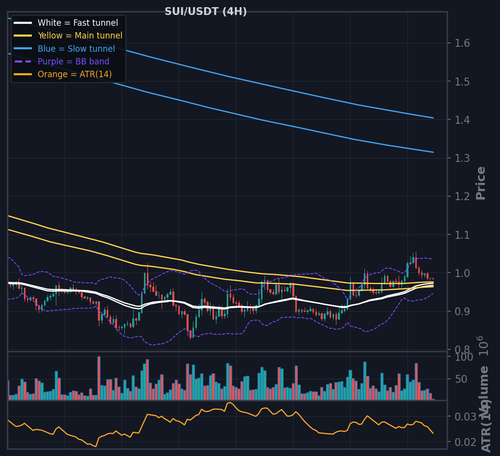The width and height of the screenshot is (500, 456).
Task: Click the 1.0 price axis label
Action: [x=462, y=273]
